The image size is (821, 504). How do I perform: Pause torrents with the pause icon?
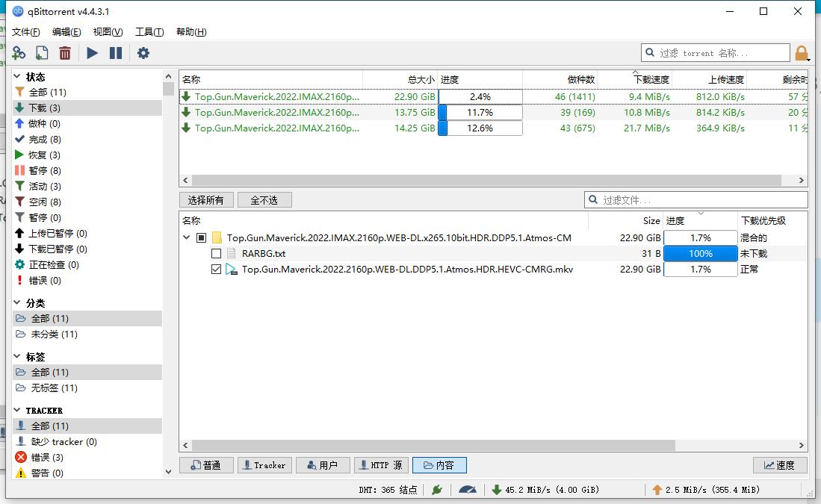pyautogui.click(x=116, y=53)
